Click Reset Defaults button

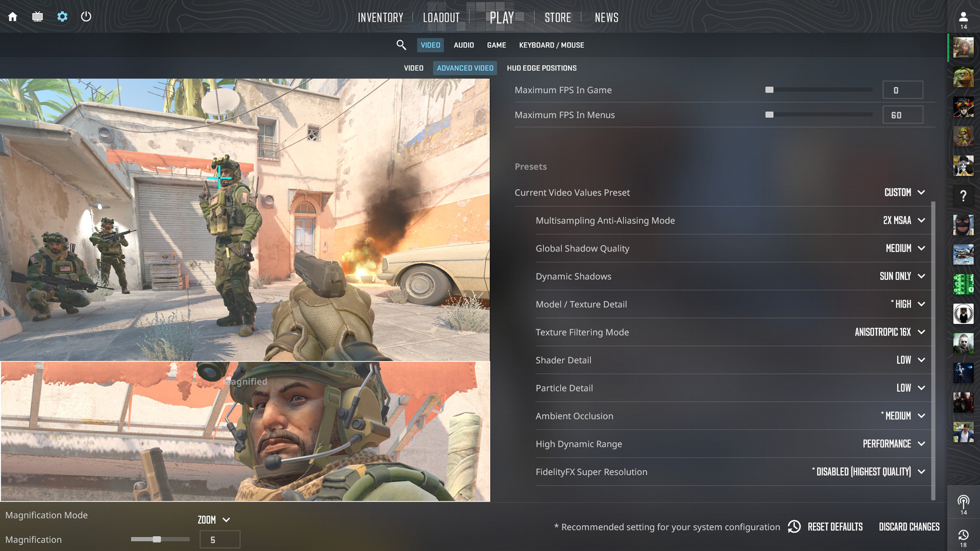click(x=835, y=527)
